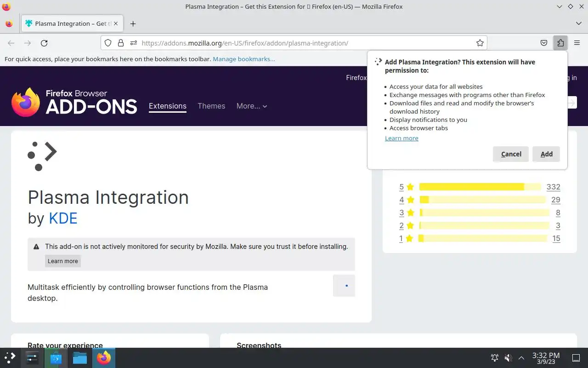Open System Settings from the taskbar
The height and width of the screenshot is (368, 588).
32,357
